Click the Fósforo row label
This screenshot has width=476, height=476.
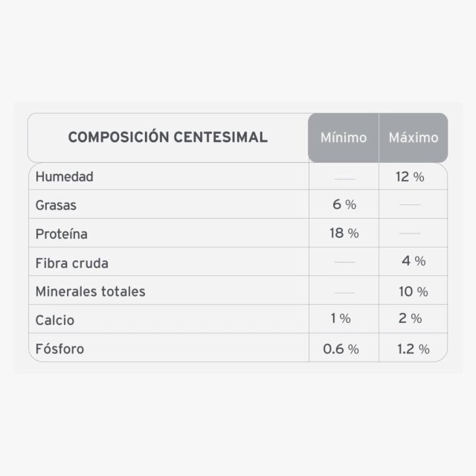click(x=59, y=349)
